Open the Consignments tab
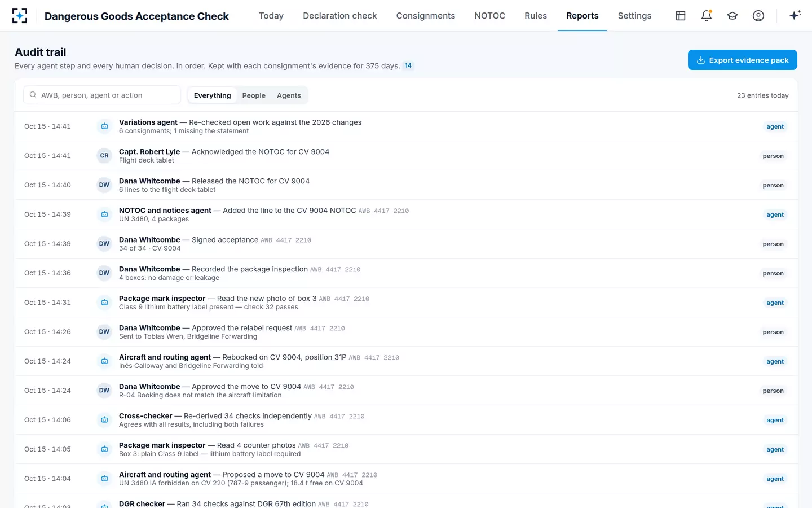The height and width of the screenshot is (508, 812). [426, 16]
